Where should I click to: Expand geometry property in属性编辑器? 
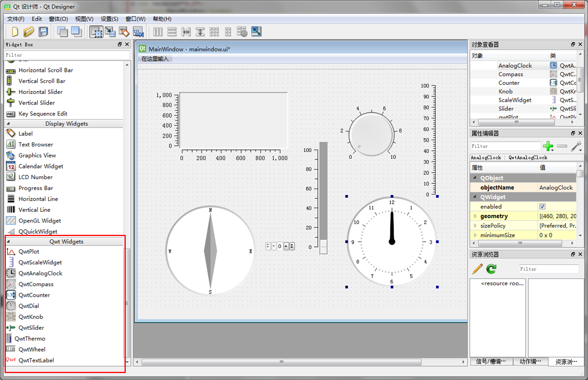coord(474,216)
